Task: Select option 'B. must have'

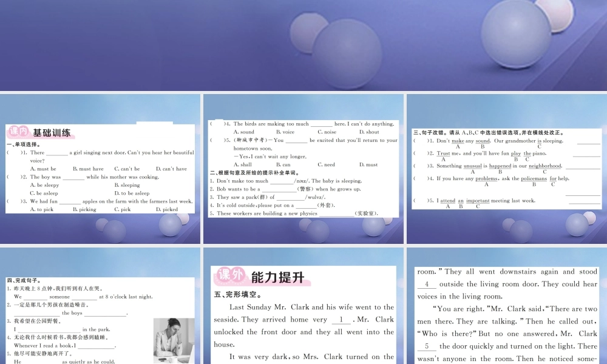Action: point(88,169)
